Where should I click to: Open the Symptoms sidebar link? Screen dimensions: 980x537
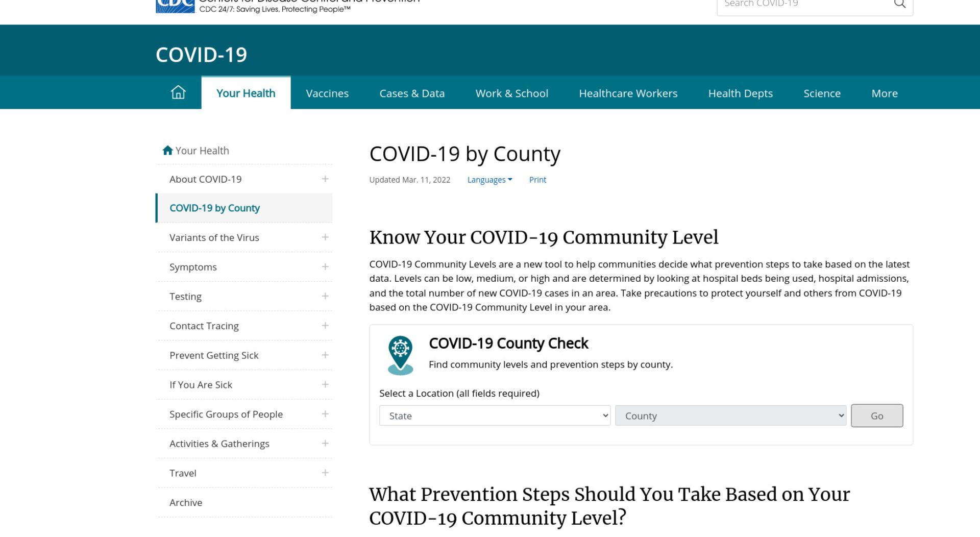pyautogui.click(x=193, y=267)
